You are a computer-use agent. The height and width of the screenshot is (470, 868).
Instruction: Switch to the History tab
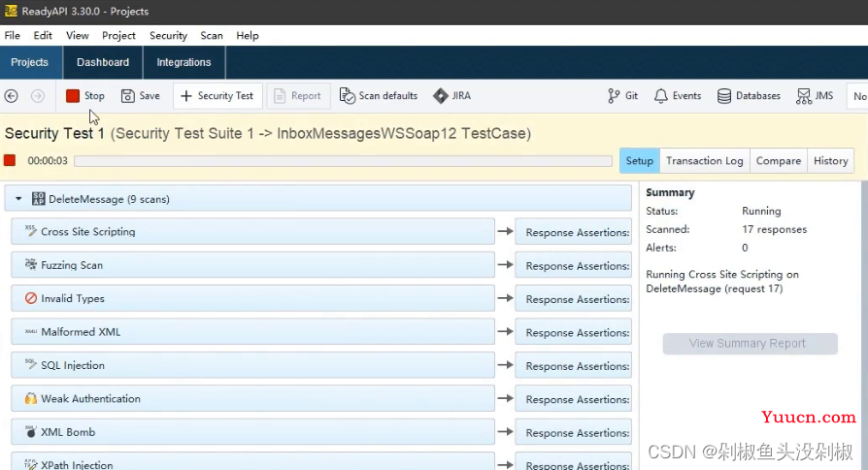pyautogui.click(x=830, y=160)
